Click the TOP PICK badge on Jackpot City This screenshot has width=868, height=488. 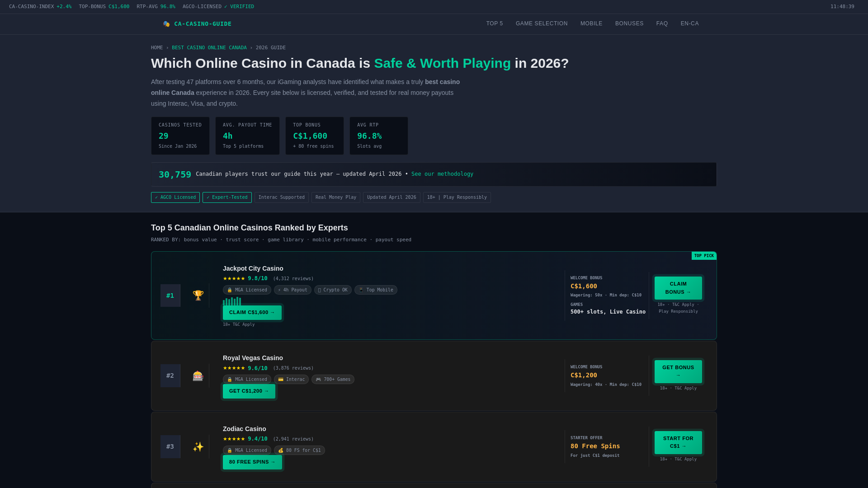tap(704, 256)
